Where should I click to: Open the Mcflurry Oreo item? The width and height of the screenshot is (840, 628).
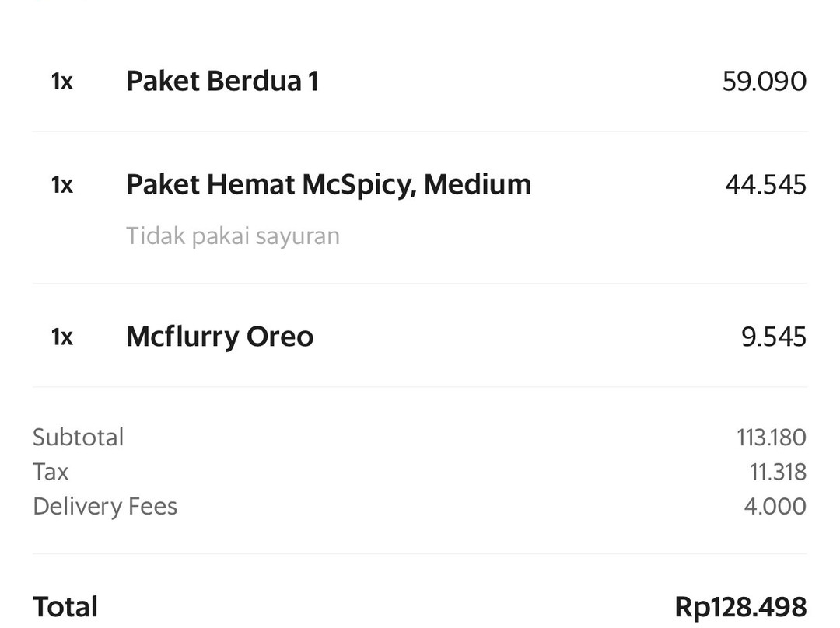point(219,337)
